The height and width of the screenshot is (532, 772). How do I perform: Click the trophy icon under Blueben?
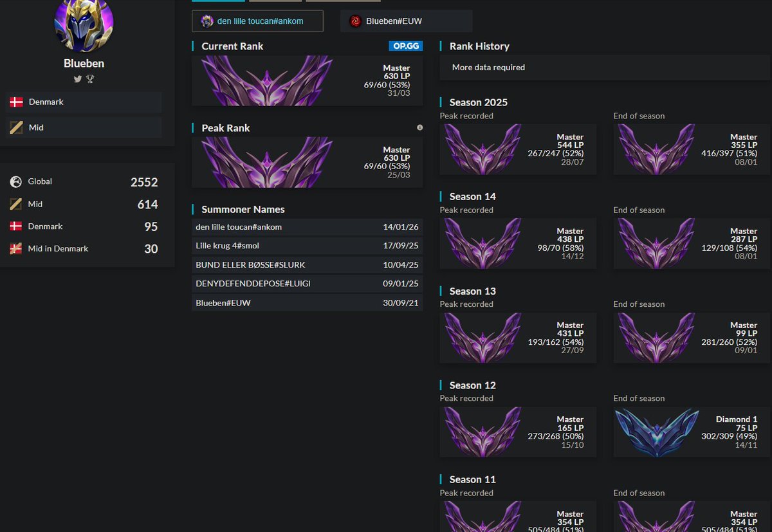pyautogui.click(x=90, y=79)
